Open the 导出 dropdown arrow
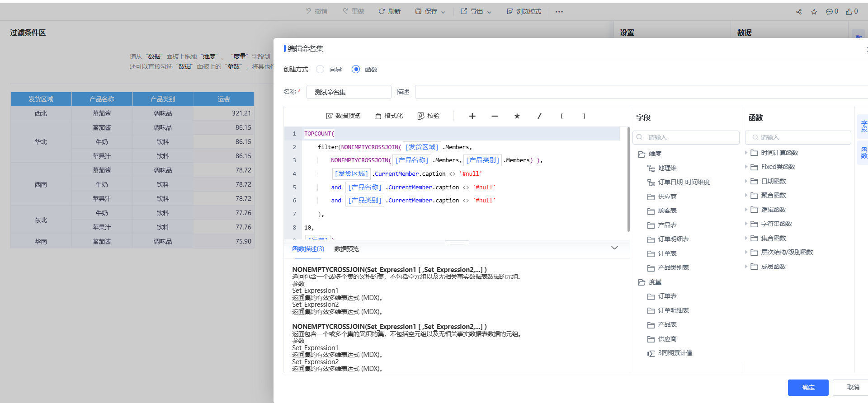The image size is (868, 403). [489, 12]
